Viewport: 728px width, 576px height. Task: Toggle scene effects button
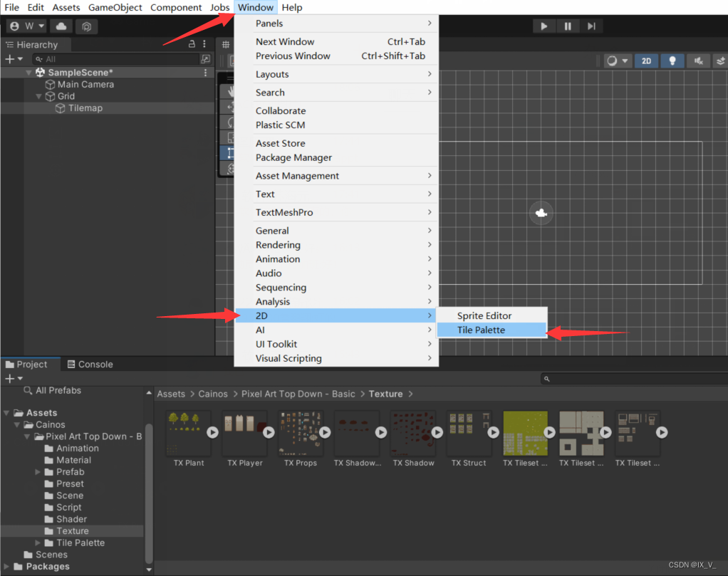click(x=721, y=61)
